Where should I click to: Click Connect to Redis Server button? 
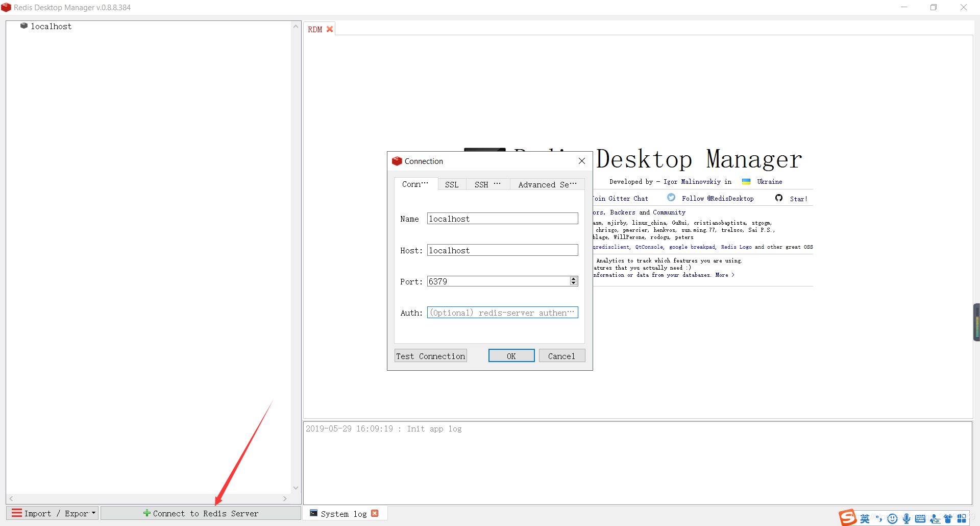click(201, 513)
